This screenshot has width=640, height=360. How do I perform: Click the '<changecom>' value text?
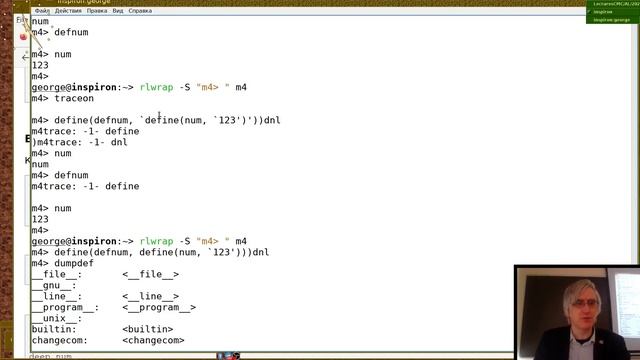(153, 340)
